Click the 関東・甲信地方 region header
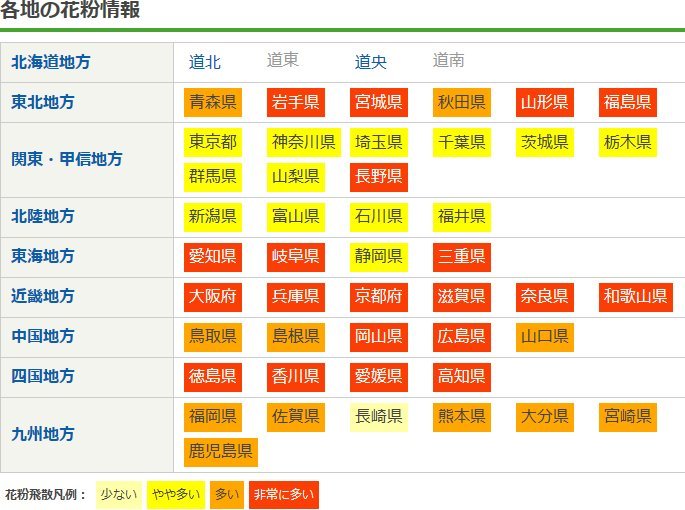 click(67, 159)
